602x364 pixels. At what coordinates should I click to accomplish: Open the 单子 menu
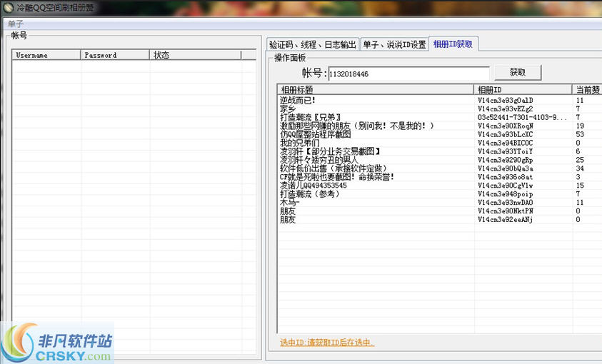16,24
